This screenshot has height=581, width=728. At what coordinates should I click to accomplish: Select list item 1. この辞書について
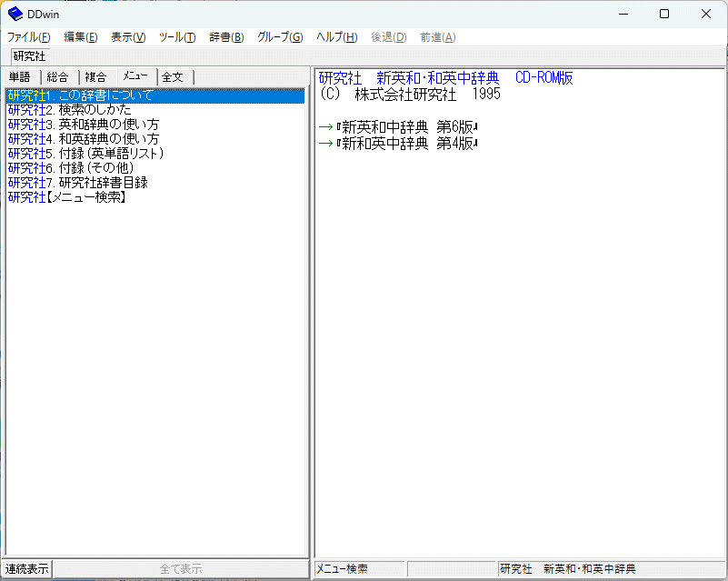[x=155, y=95]
